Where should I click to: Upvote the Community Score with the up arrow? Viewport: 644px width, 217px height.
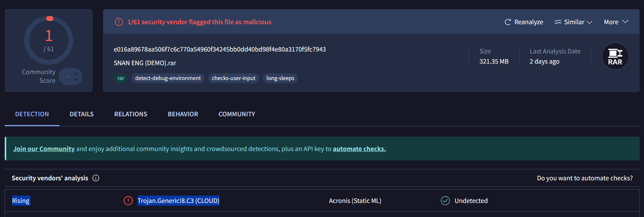pos(76,73)
